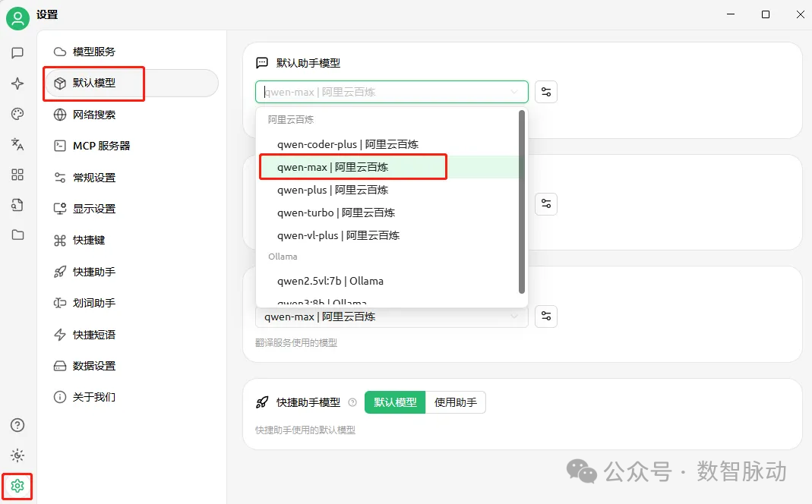Open the paintings palette icon in sidebar
The image size is (812, 504).
click(17, 114)
